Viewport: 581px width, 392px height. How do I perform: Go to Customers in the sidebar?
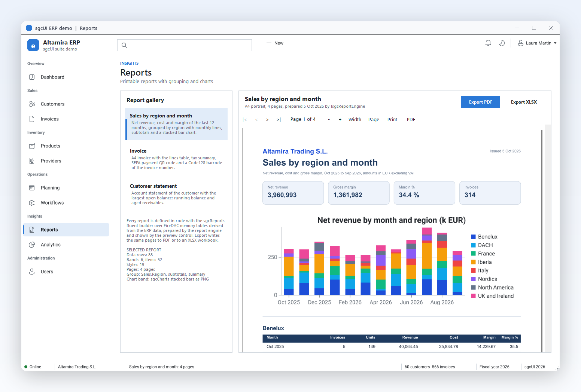coord(66,104)
